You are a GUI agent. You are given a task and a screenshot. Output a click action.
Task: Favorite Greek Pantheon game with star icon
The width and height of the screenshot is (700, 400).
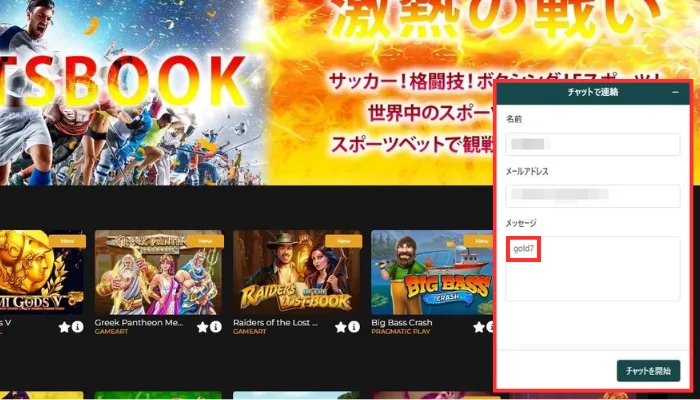click(203, 327)
